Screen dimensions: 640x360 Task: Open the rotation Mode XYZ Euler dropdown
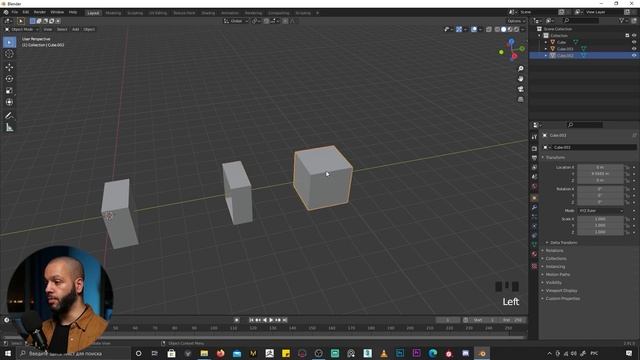[600, 211]
